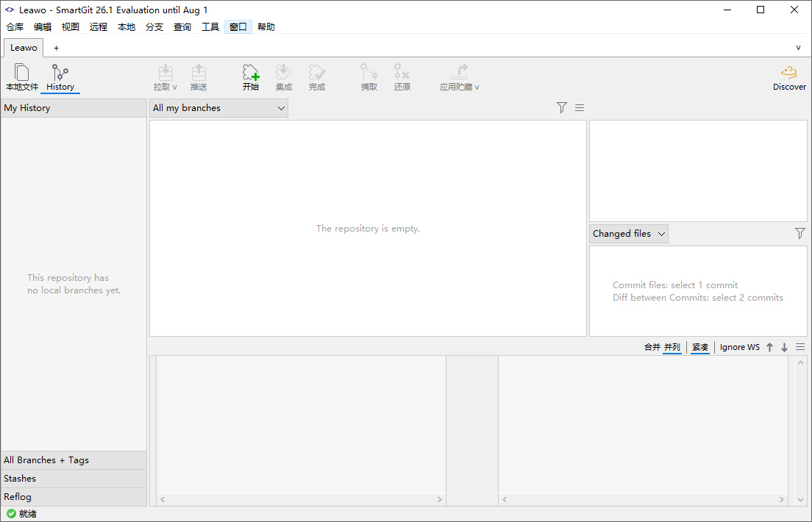Screen dimensions: 812x522
Task: Open the 查询 menu
Action: [182, 27]
